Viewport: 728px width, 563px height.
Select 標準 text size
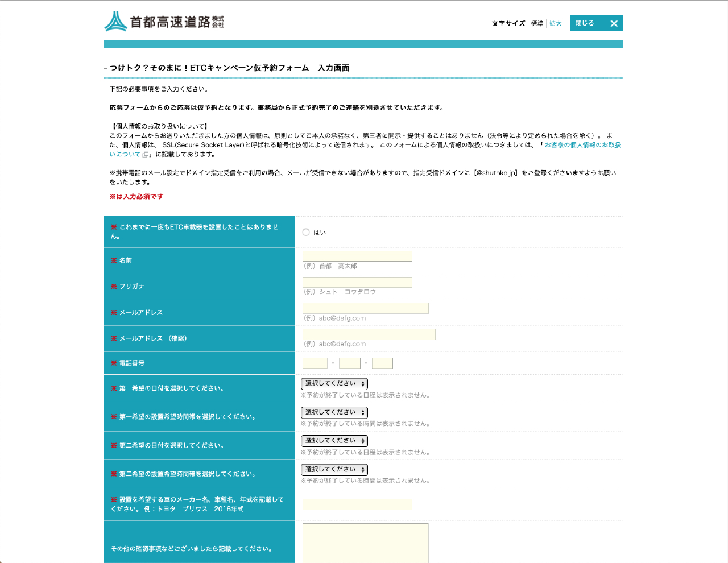point(537,23)
